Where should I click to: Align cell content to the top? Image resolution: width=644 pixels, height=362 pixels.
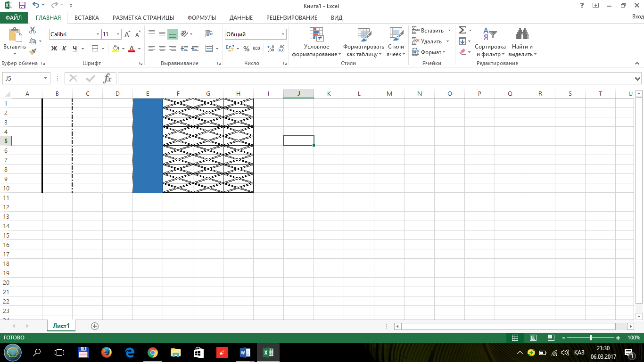click(x=152, y=34)
